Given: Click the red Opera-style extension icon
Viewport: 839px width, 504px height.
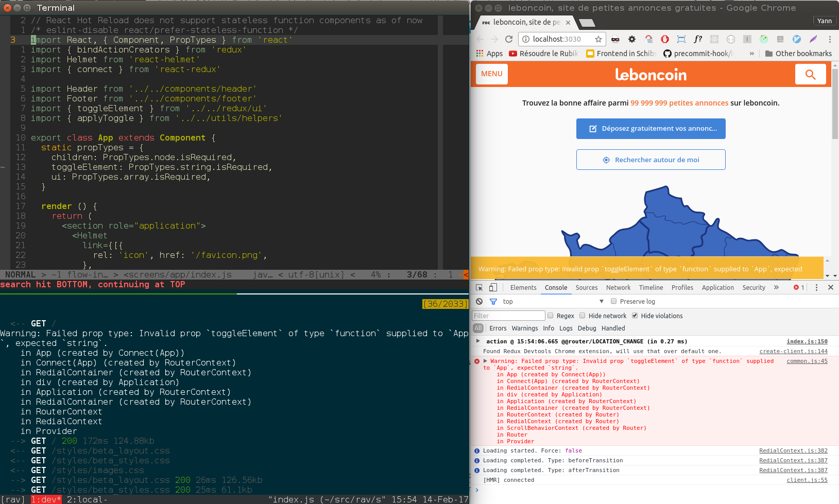Looking at the screenshot, I should click(665, 39).
